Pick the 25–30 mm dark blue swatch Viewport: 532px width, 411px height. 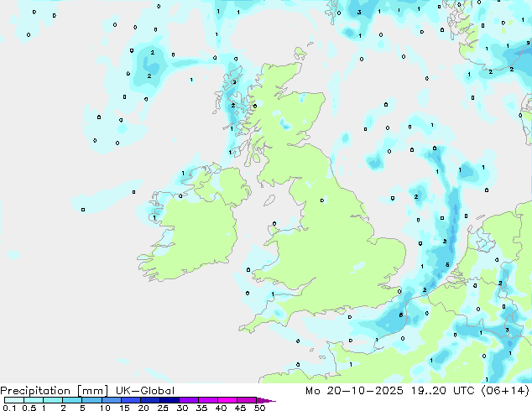tap(170, 400)
